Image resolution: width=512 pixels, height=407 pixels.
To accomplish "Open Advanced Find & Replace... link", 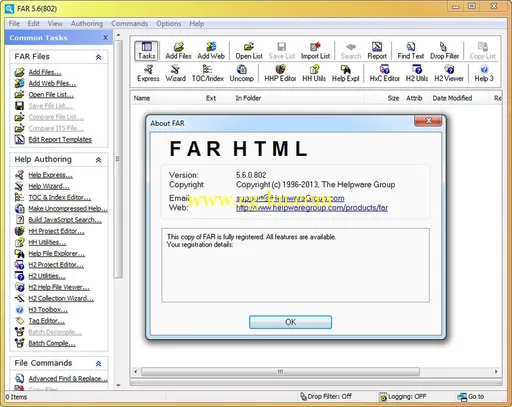I will (68, 379).
